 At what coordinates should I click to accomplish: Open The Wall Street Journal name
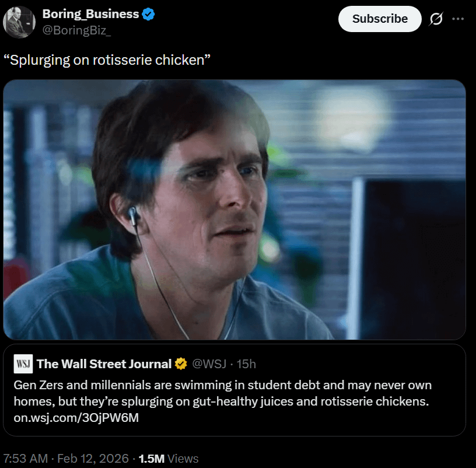tap(104, 364)
